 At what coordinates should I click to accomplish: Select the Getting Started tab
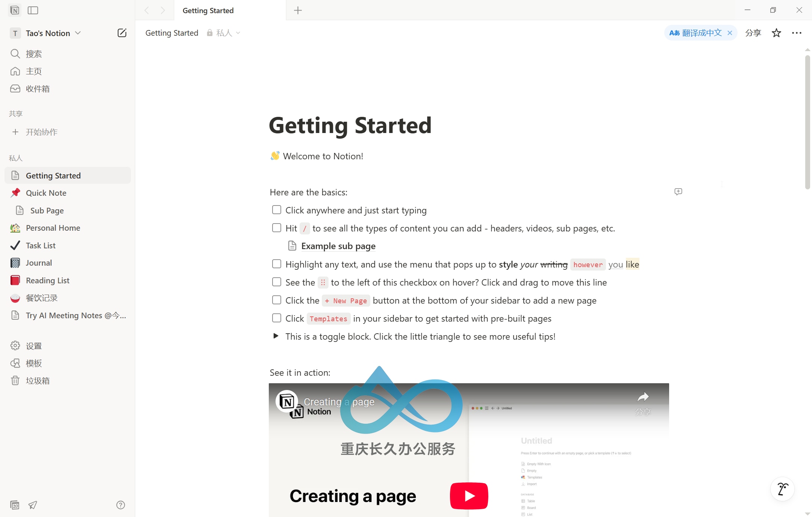click(230, 11)
